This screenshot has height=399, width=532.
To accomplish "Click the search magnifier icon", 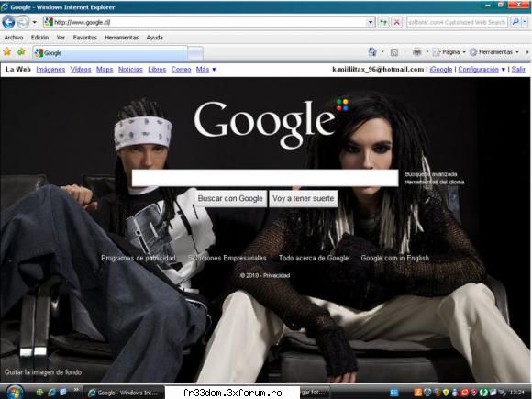I will (x=515, y=22).
